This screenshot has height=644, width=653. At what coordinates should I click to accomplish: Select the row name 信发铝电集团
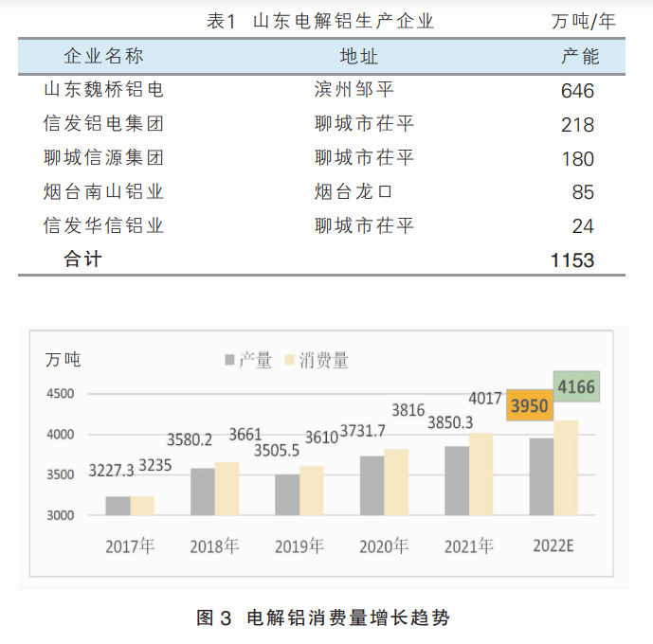pyautogui.click(x=103, y=123)
